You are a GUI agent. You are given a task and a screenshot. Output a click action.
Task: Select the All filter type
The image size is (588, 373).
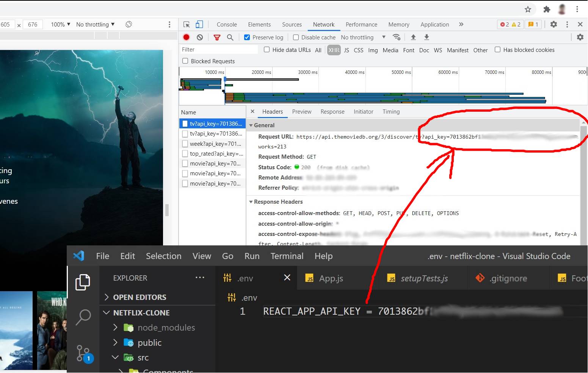(318, 50)
